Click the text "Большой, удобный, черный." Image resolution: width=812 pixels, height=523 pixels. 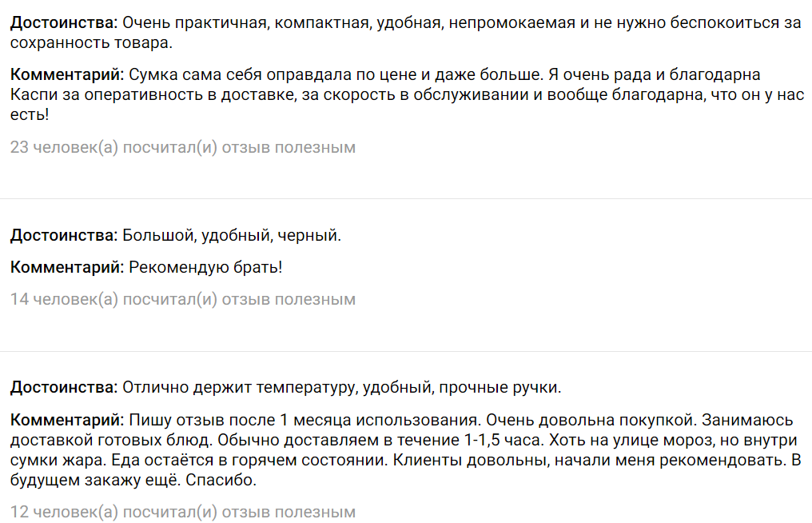[231, 235]
